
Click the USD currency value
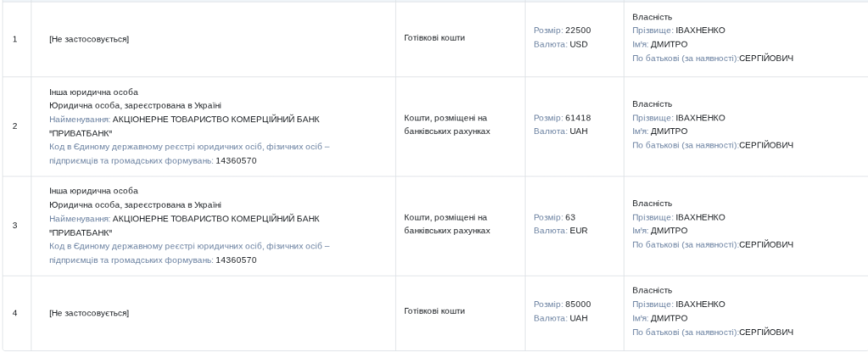click(578, 44)
